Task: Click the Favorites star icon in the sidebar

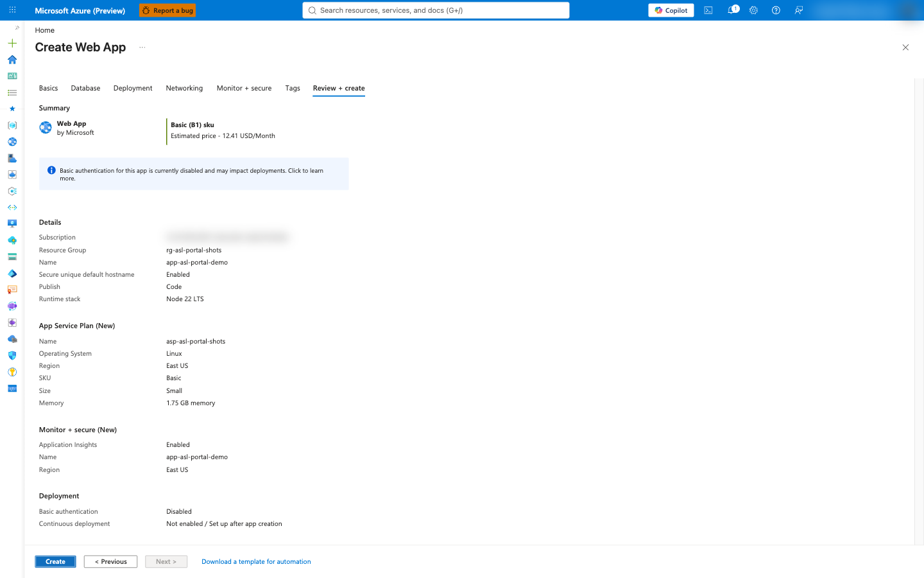Action: pos(12,109)
